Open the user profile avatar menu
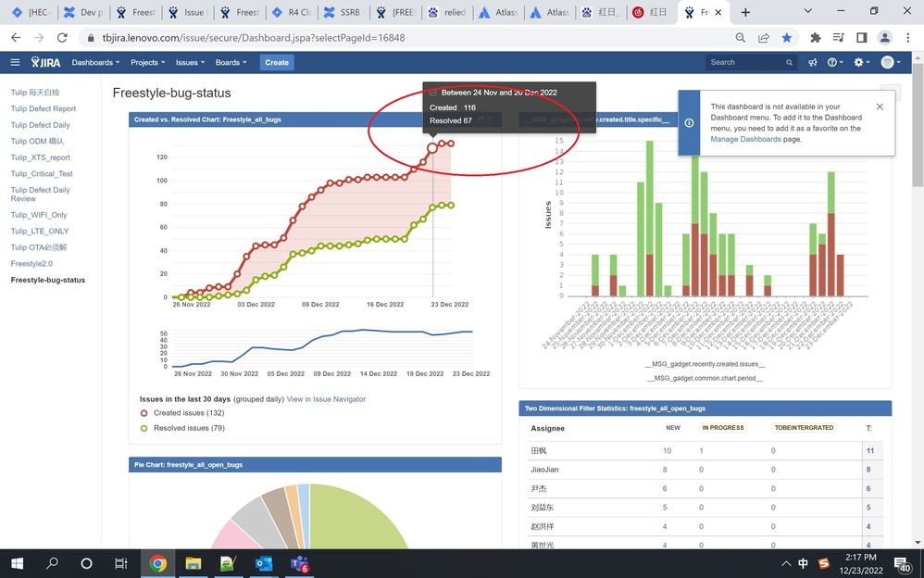This screenshot has width=924, height=578. click(x=891, y=62)
